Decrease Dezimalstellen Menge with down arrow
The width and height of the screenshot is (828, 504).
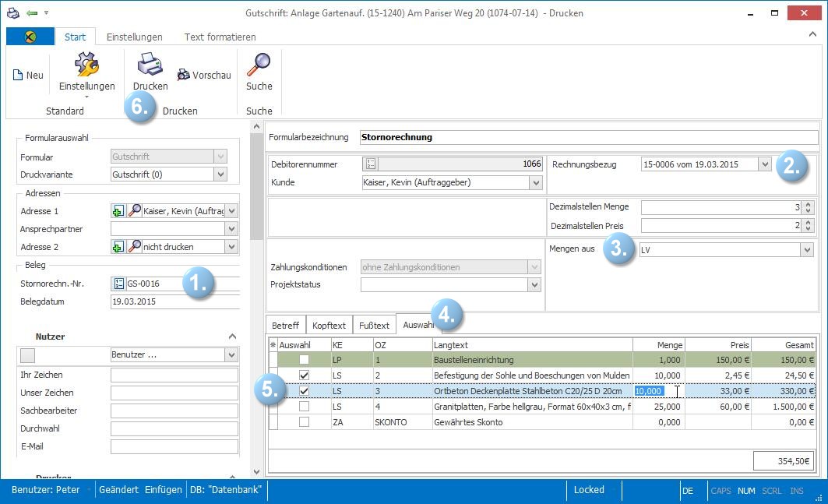[x=808, y=210]
